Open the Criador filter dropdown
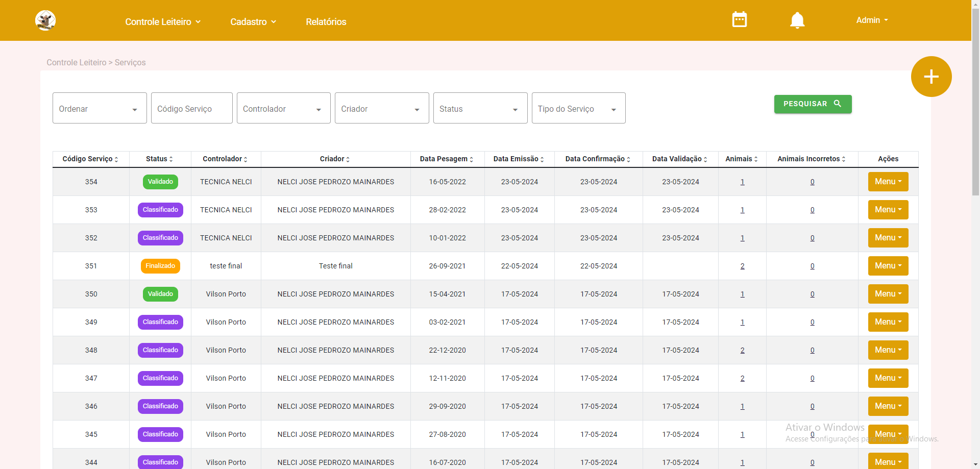Image resolution: width=980 pixels, height=469 pixels. tap(382, 108)
